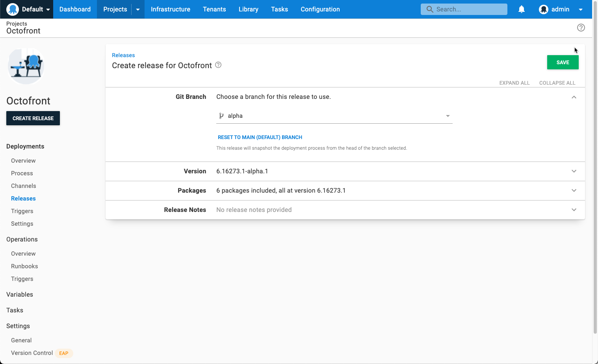Click the notifications bell icon
Screen dimensions: 598x364
point(522,9)
